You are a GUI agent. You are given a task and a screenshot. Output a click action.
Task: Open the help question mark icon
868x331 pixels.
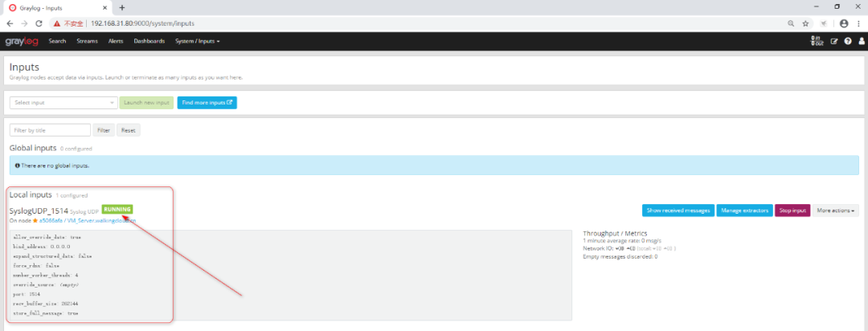pos(848,42)
